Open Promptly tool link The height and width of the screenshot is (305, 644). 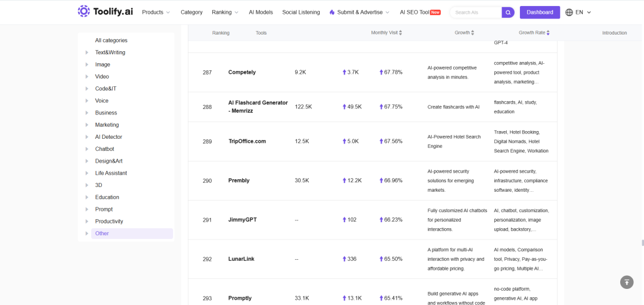point(240,298)
